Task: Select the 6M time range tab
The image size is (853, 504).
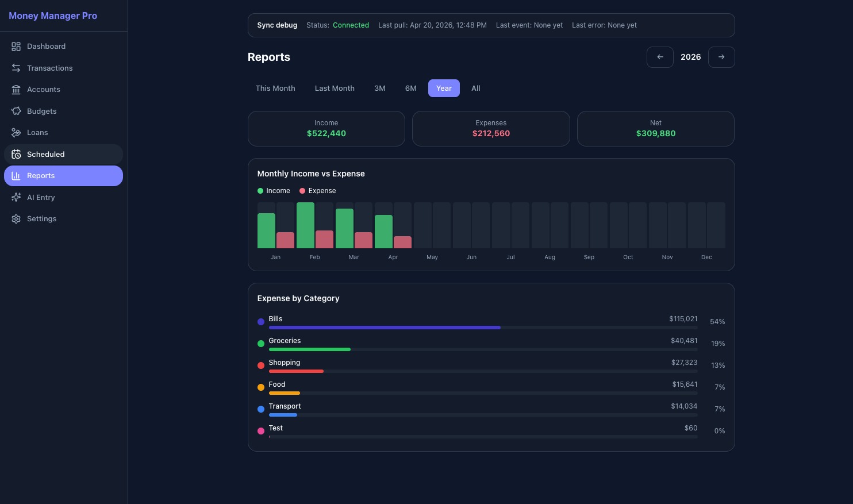Action: [410, 89]
